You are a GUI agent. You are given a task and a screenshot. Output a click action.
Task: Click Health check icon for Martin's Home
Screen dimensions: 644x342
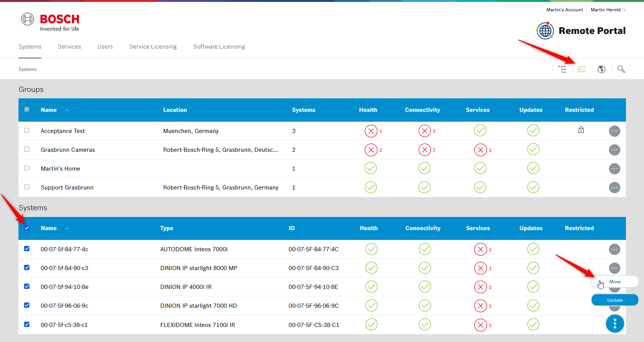pos(371,168)
